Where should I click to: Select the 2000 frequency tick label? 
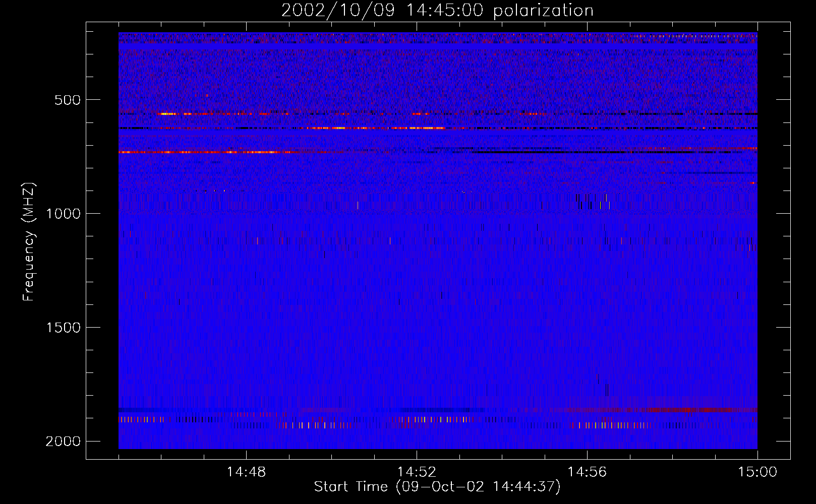tap(63, 442)
